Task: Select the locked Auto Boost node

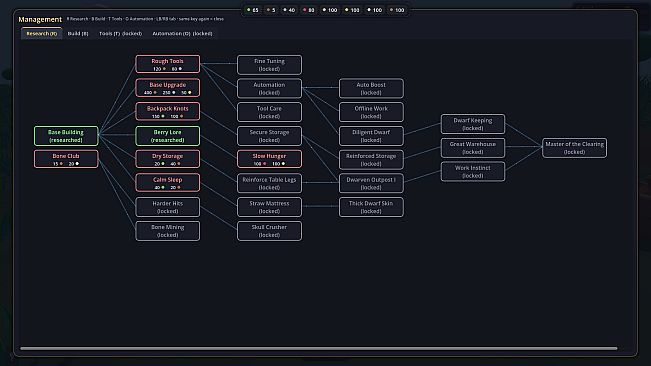Action: 371,88
